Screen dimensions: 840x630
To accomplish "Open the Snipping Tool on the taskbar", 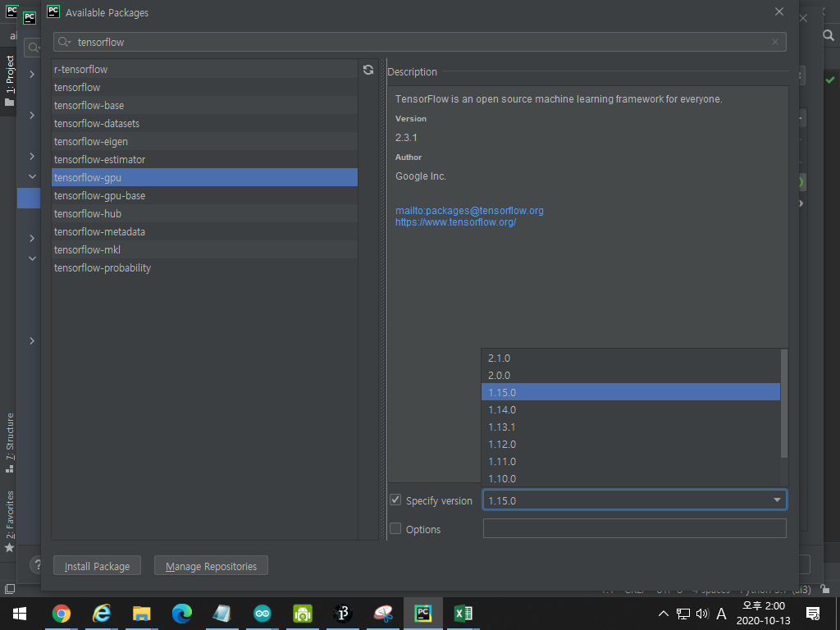I will point(382,614).
